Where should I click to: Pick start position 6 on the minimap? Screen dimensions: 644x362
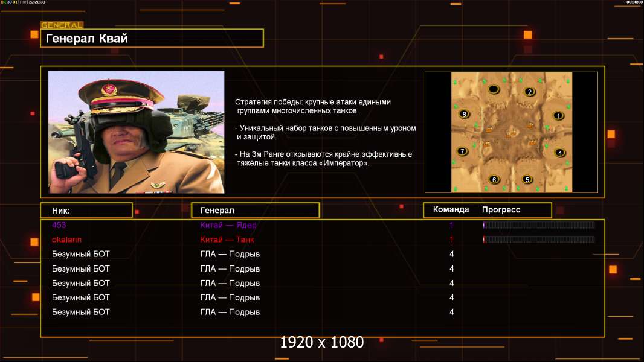pyautogui.click(x=494, y=179)
